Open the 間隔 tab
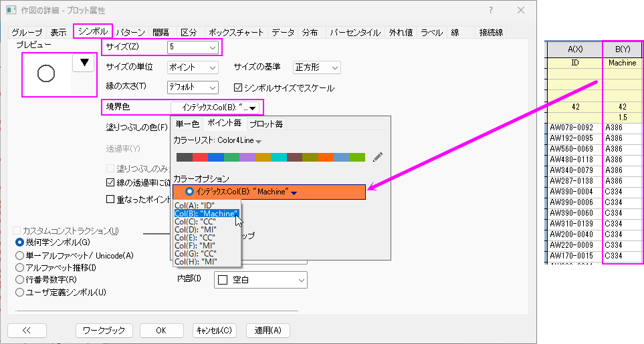 tap(160, 32)
